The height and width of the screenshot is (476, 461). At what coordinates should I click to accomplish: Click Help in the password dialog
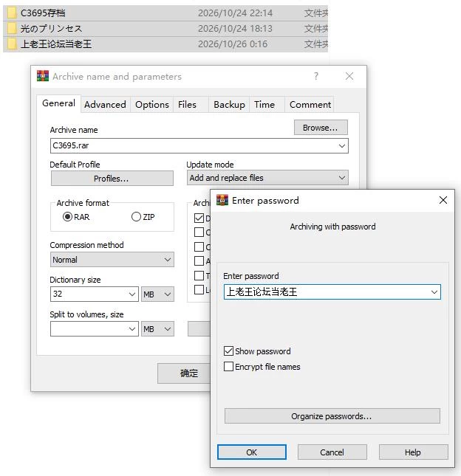point(413,452)
